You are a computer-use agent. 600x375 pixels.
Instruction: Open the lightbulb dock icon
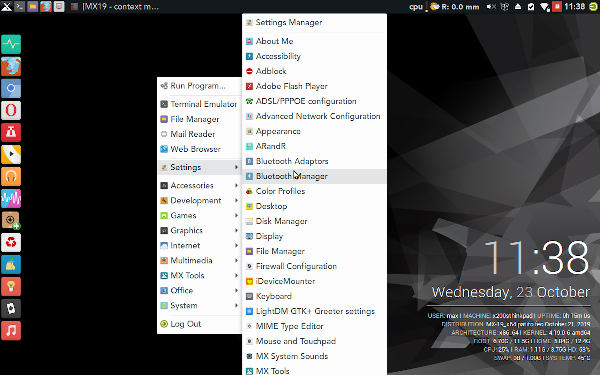11,287
